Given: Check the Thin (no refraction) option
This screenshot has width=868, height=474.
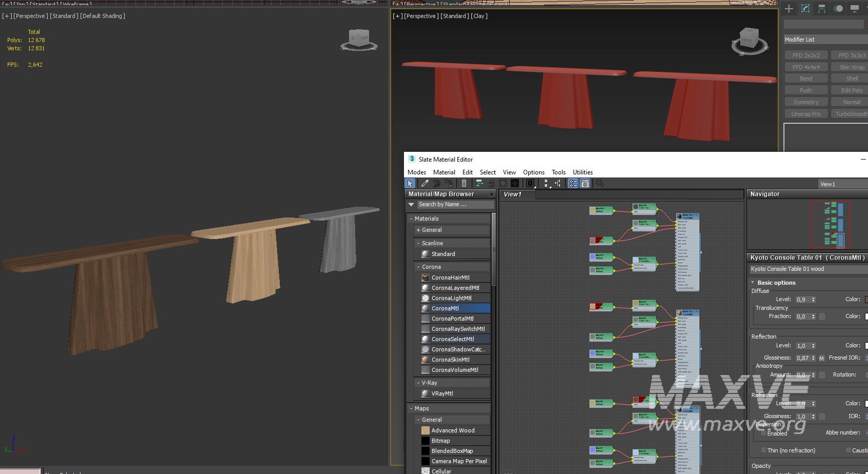Looking at the screenshot, I should click(x=764, y=450).
